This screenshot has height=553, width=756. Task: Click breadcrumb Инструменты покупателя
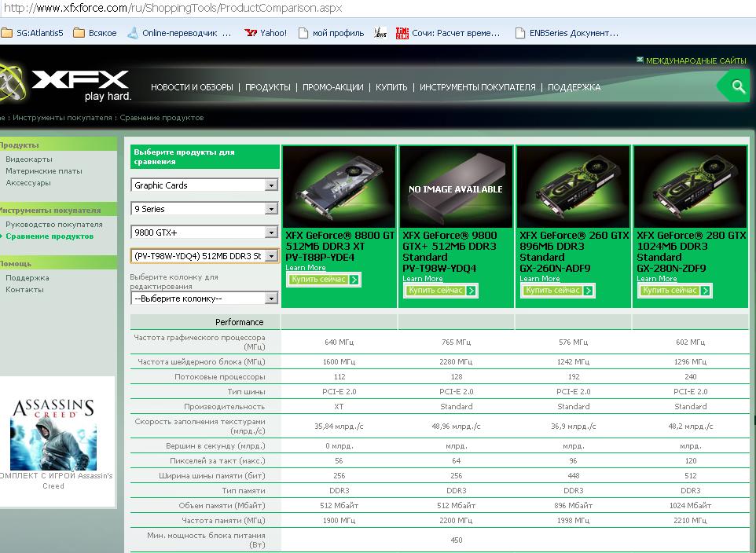(x=62, y=118)
